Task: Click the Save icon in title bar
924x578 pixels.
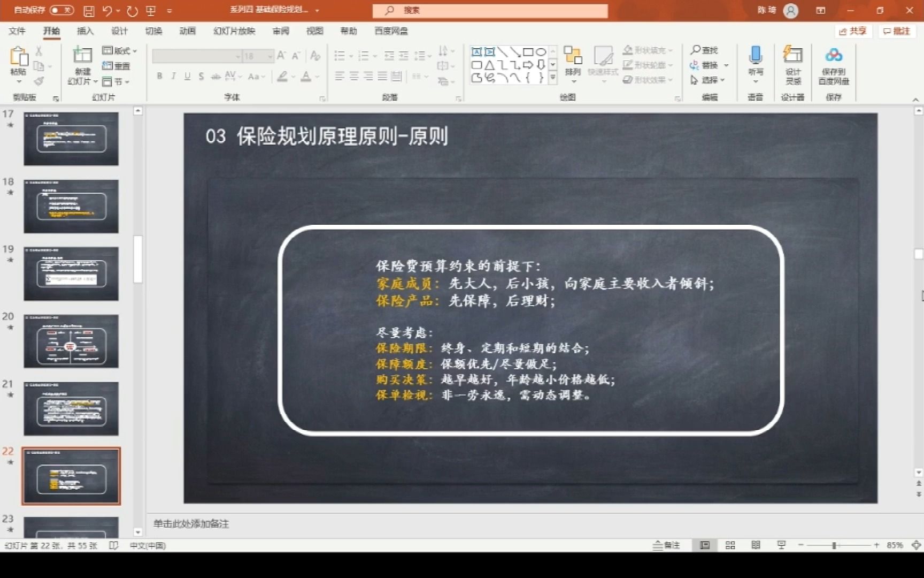Action: (89, 11)
